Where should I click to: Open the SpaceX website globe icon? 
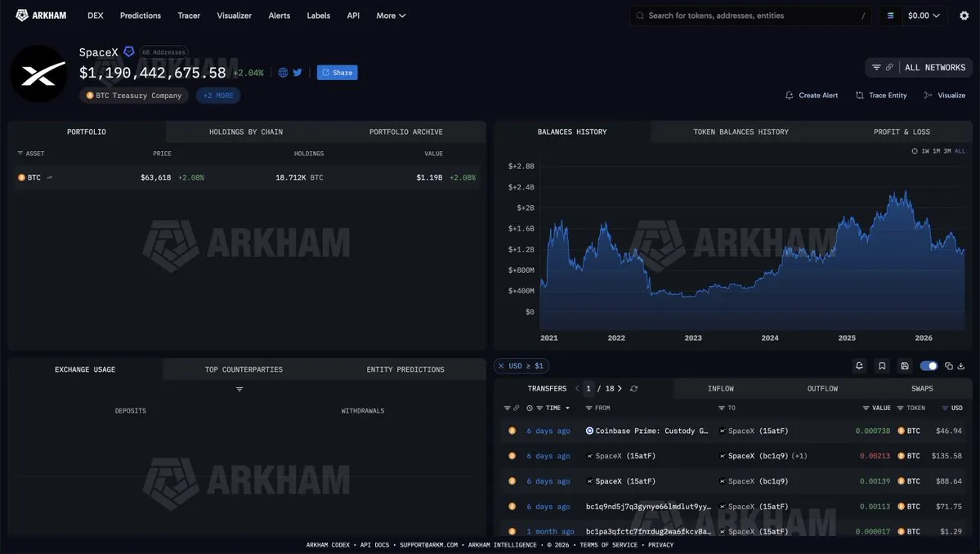click(x=283, y=73)
